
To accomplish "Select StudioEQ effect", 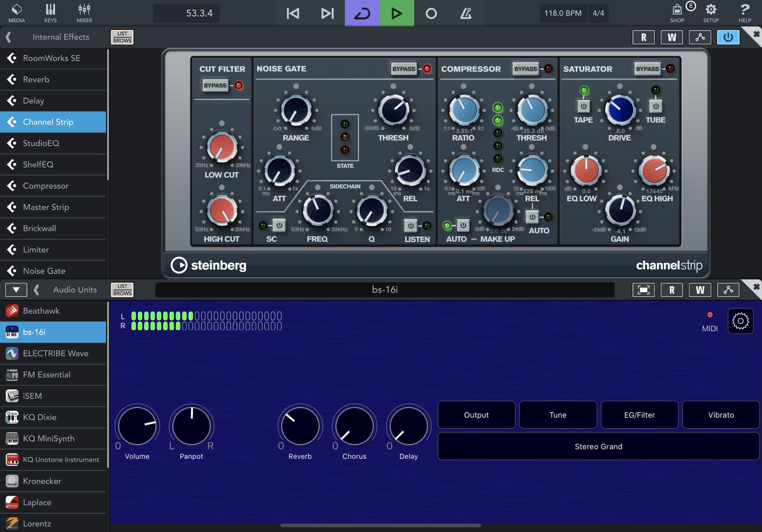I will [x=53, y=143].
